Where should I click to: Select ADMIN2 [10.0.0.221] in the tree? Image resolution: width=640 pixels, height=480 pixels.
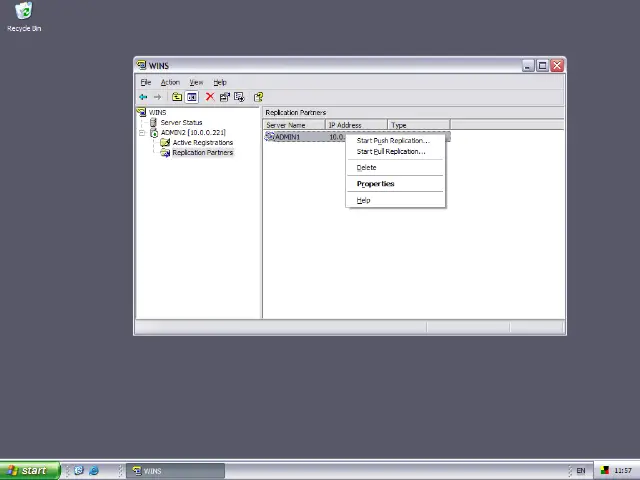(193, 133)
